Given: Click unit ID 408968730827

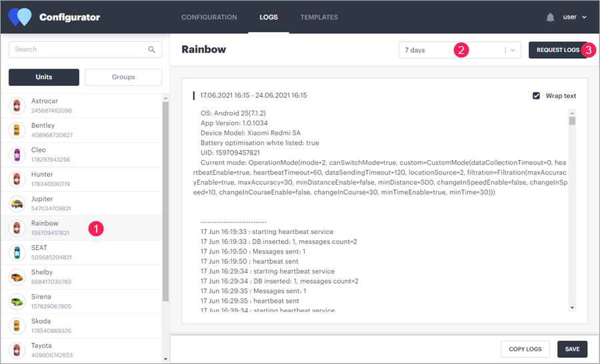Looking at the screenshot, I should pos(51,135).
